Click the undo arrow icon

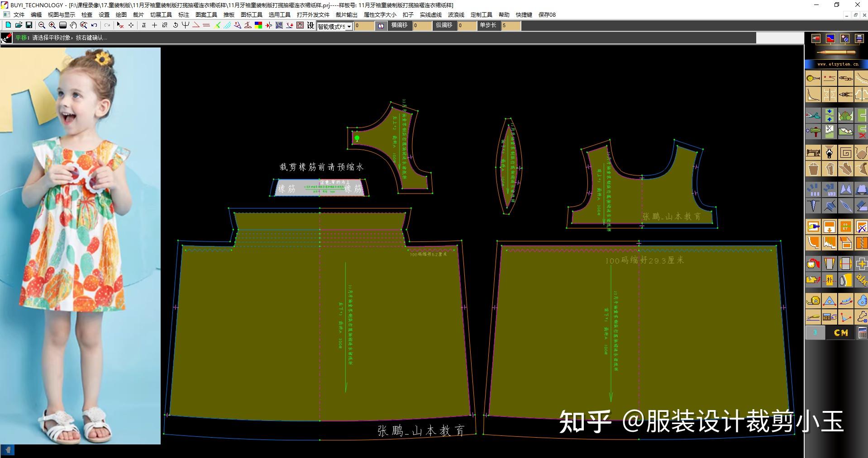(94, 25)
